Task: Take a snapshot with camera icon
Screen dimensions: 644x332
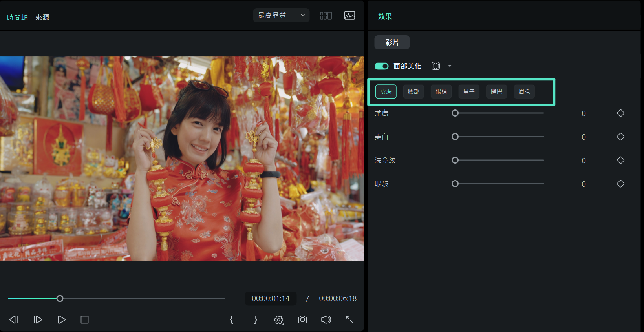Action: click(302, 320)
